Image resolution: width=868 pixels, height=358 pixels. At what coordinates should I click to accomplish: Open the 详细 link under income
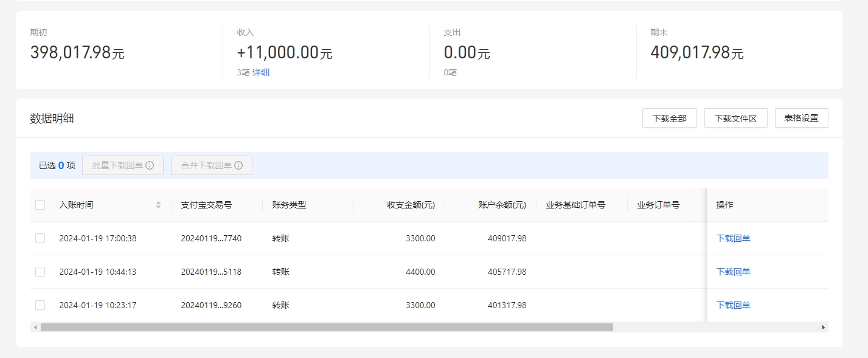pyautogui.click(x=261, y=72)
